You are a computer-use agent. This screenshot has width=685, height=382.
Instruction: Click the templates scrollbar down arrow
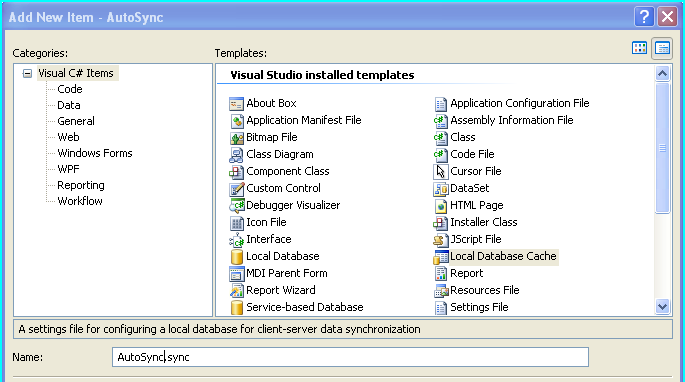pos(662,306)
